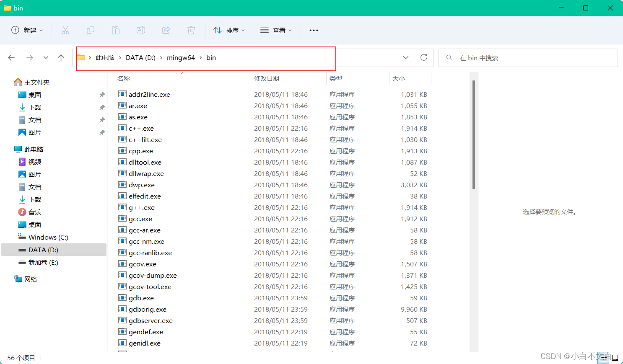
Task: Click the pin icon beside 图片
Action: click(x=102, y=133)
